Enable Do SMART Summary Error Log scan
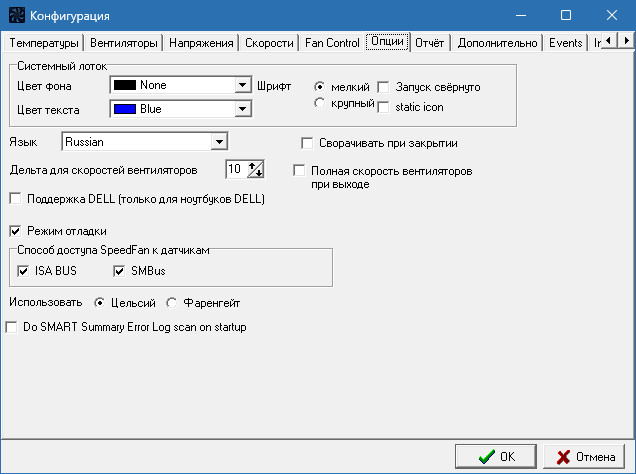 [x=11, y=327]
